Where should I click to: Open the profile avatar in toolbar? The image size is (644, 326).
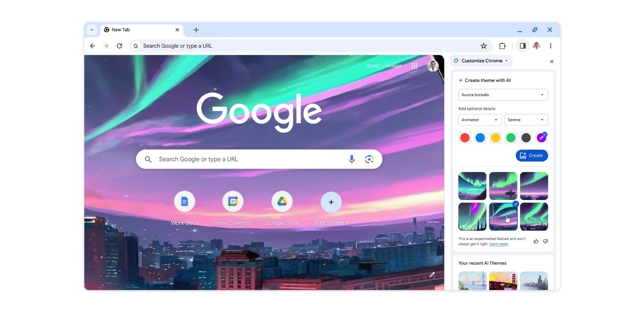[x=536, y=46]
